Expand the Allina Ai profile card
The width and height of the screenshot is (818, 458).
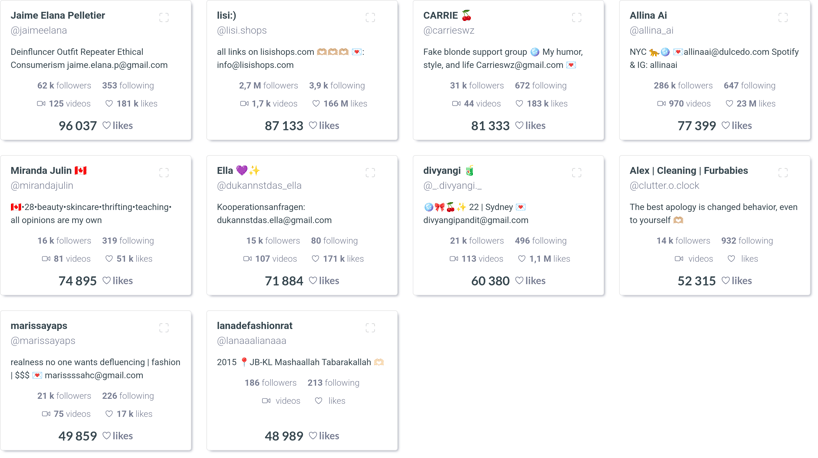coord(783,18)
